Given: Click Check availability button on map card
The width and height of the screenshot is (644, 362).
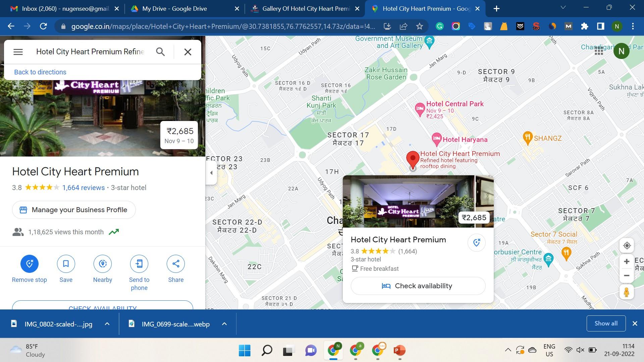Looking at the screenshot, I should pos(418,286).
